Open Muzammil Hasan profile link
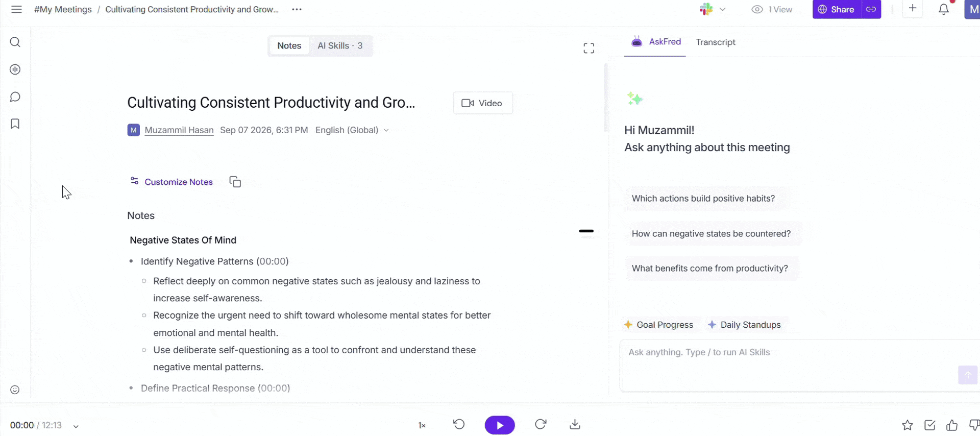This screenshot has height=436, width=980. [x=179, y=130]
